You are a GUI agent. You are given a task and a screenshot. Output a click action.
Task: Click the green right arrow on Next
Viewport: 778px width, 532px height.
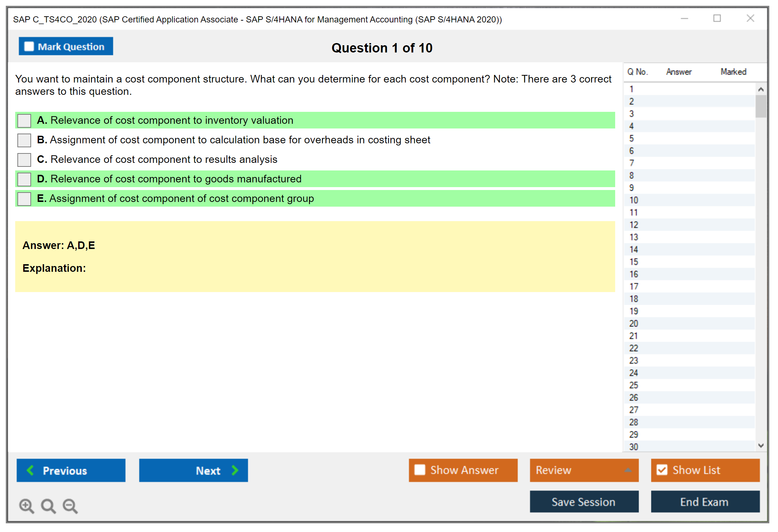pos(235,470)
